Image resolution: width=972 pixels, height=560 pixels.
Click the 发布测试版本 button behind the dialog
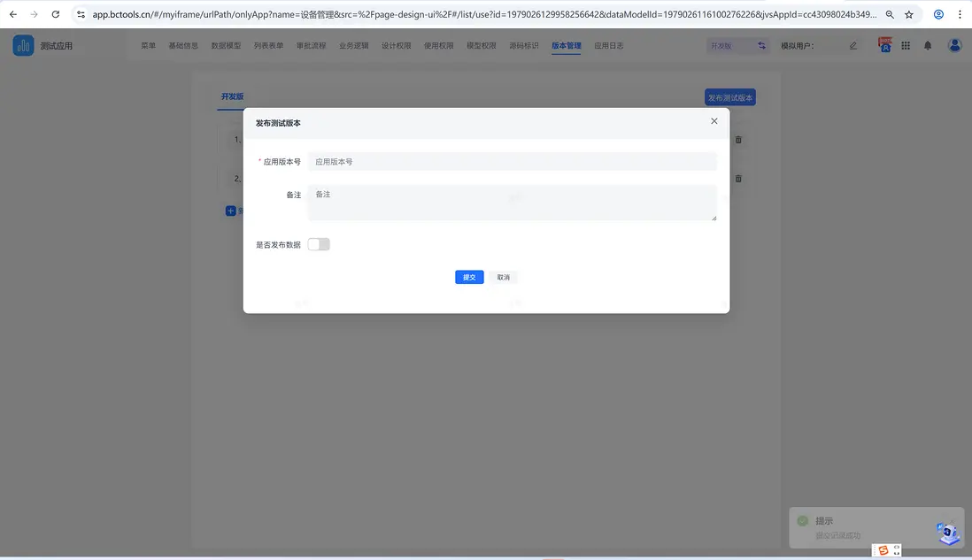pyautogui.click(x=730, y=97)
